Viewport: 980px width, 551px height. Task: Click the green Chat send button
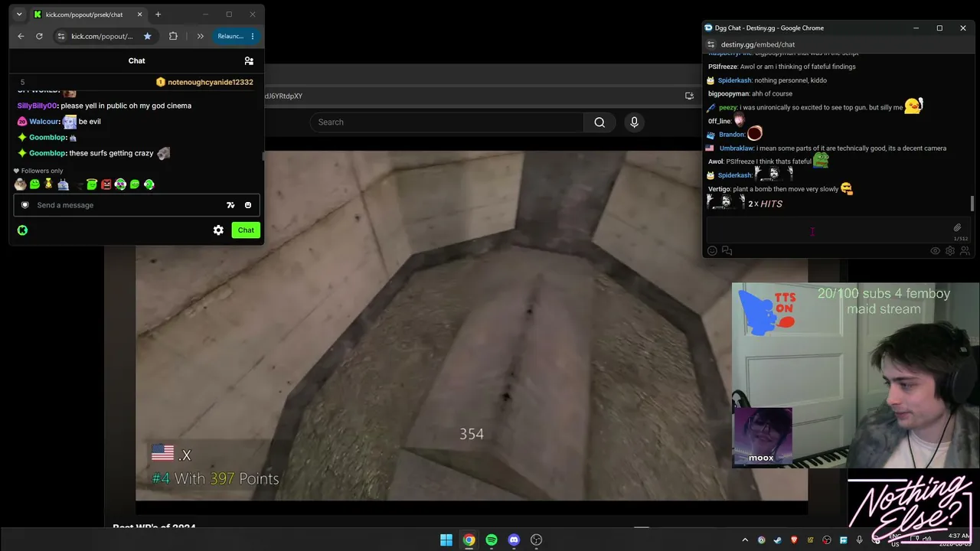[x=246, y=230]
